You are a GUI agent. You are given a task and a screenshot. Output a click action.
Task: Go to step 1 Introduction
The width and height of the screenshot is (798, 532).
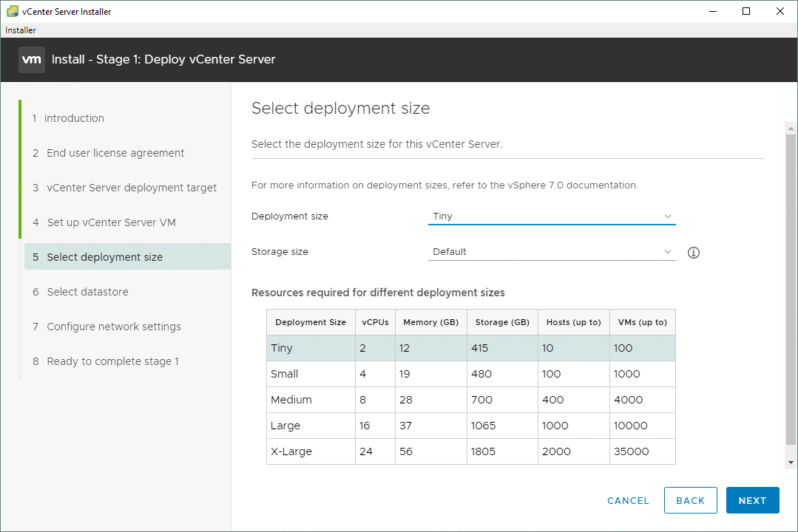point(74,118)
